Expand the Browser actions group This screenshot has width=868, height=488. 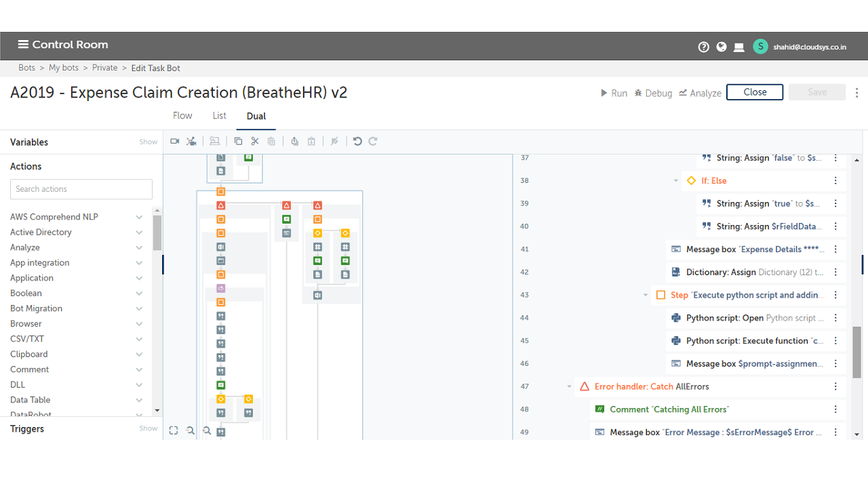coord(139,324)
